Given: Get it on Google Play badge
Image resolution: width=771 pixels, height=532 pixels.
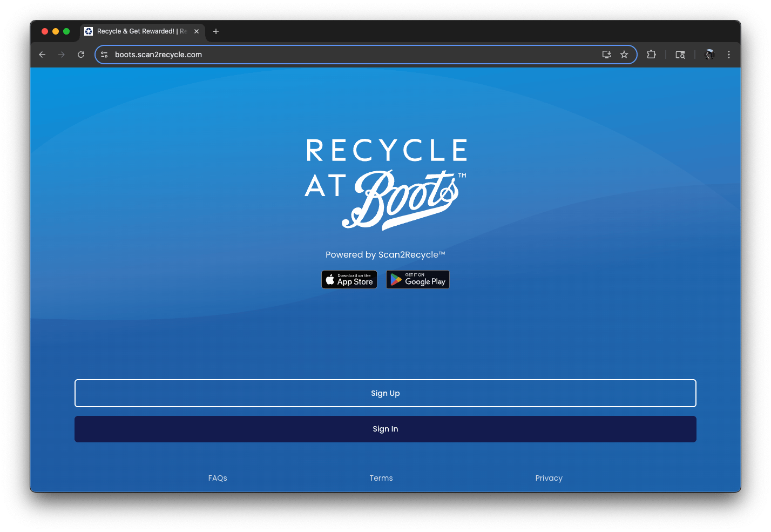Looking at the screenshot, I should coord(418,280).
